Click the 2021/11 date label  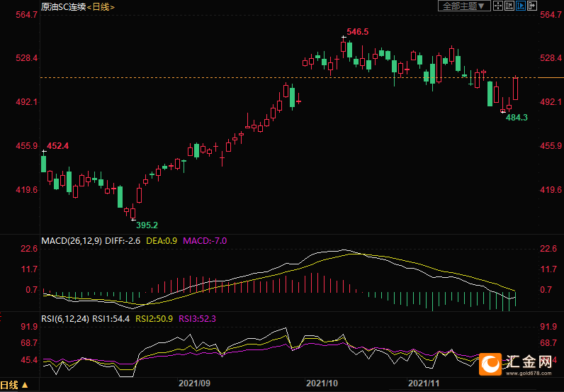(424, 383)
